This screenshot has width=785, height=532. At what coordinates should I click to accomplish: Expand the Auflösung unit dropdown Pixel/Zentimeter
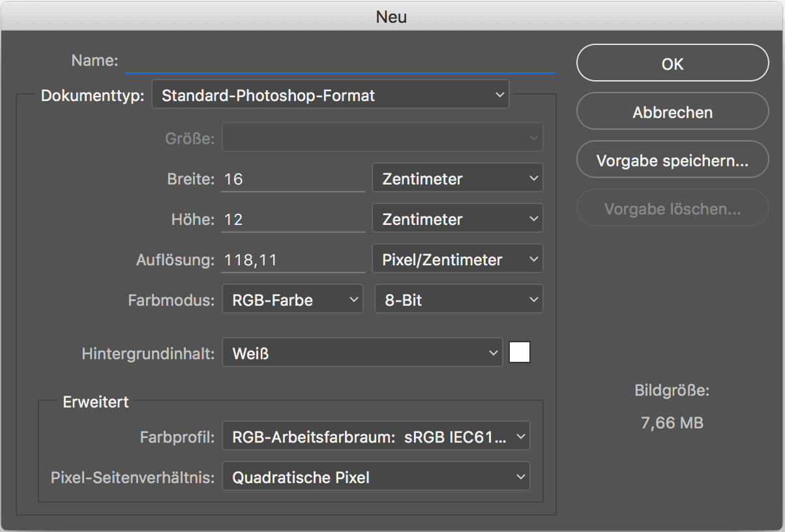pyautogui.click(x=457, y=258)
